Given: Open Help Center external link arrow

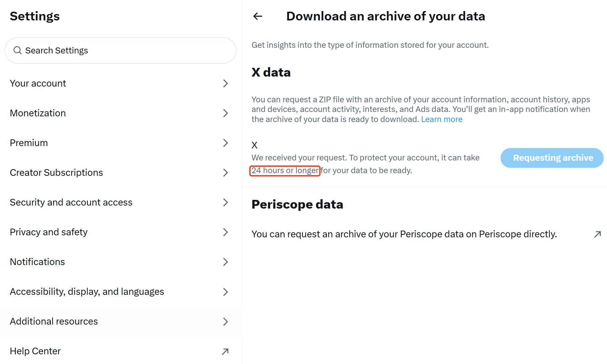Looking at the screenshot, I should point(225,351).
